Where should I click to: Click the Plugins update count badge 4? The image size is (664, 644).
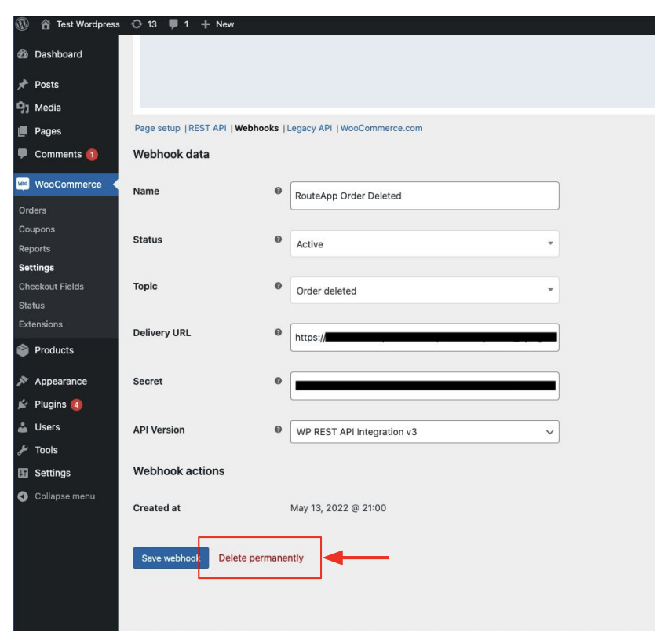click(x=76, y=404)
